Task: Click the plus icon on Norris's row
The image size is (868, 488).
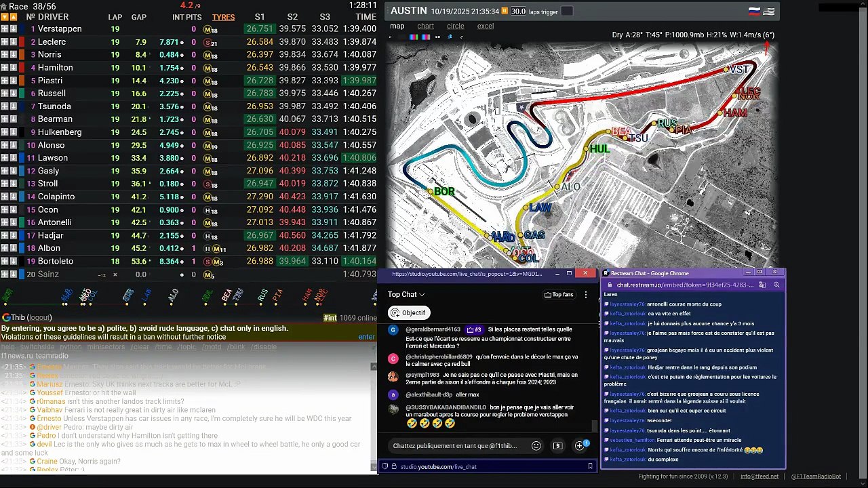Action: [4, 55]
